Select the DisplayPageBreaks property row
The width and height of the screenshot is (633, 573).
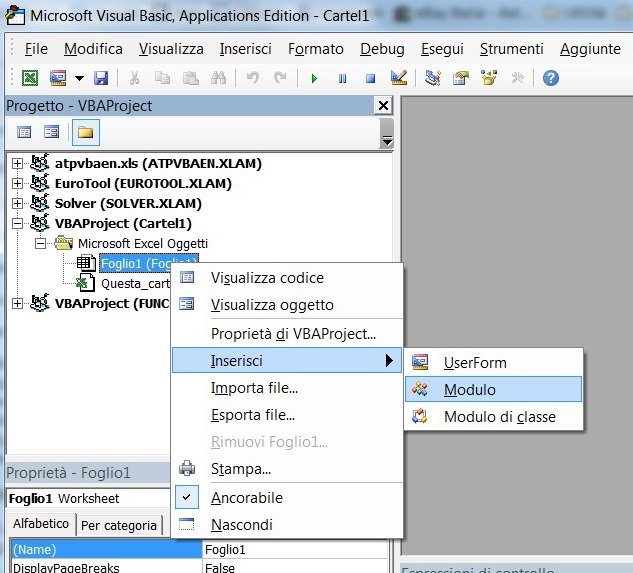click(x=106, y=567)
